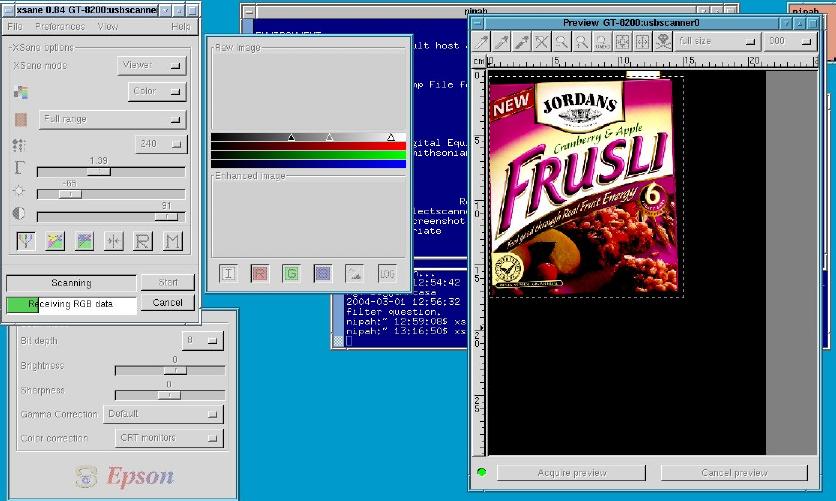
Task: Click the white point eyedropper in Preview toolbar
Action: click(x=481, y=42)
